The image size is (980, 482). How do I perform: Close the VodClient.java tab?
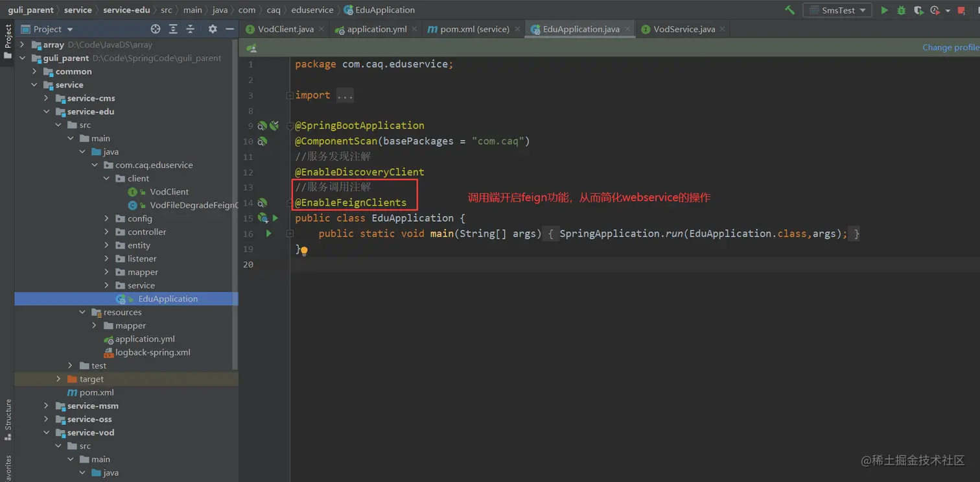[322, 29]
